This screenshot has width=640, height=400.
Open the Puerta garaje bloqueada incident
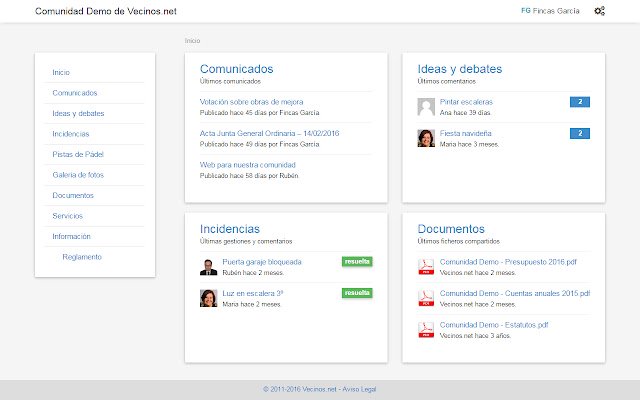point(262,262)
